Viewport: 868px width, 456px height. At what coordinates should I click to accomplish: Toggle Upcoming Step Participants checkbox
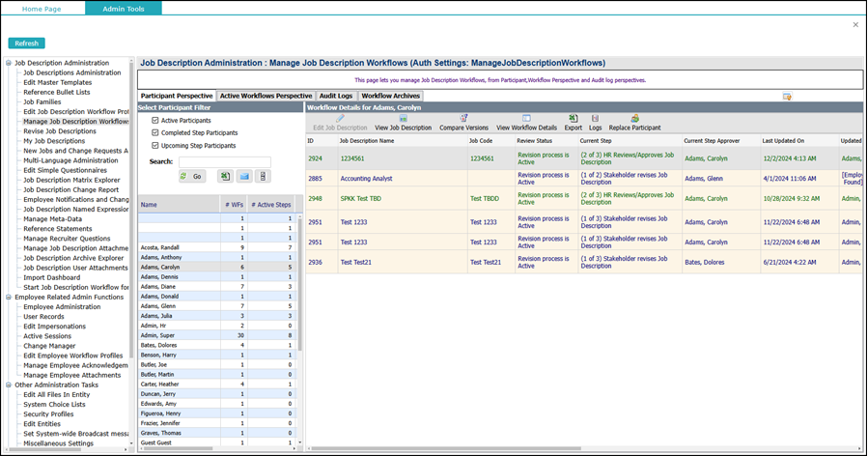coord(155,146)
